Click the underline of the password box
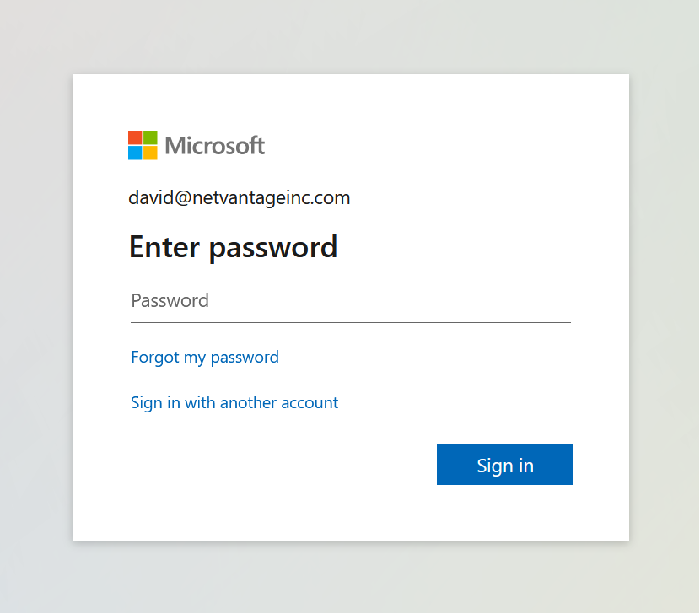Viewport: 700px width, 614px height. coord(350,322)
